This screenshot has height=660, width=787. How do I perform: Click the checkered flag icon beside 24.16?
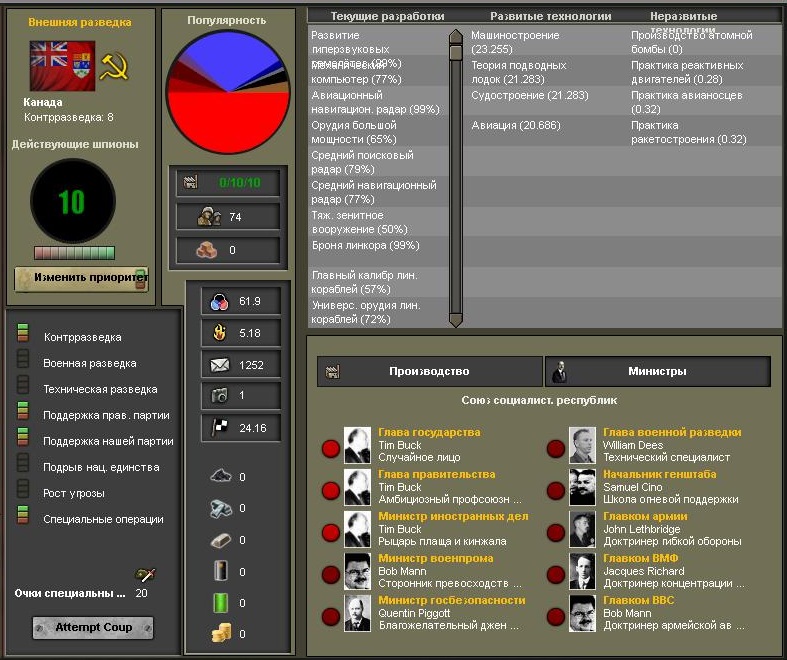coord(220,427)
